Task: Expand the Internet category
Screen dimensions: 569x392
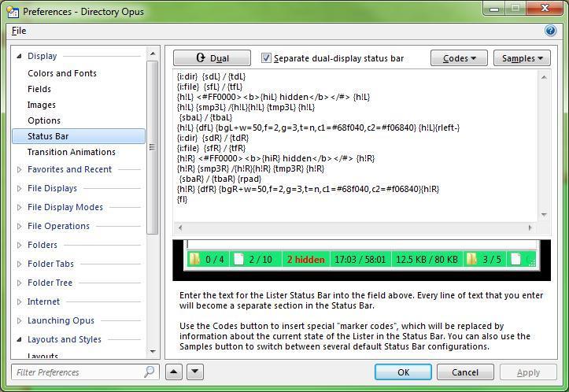Action: (19, 301)
